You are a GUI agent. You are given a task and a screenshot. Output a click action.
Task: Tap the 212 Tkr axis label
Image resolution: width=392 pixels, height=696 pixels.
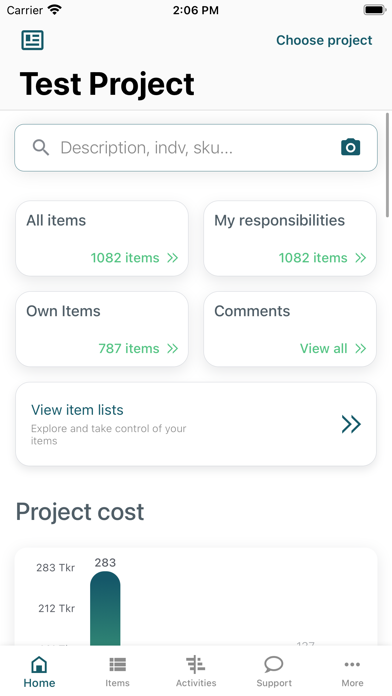(56, 608)
